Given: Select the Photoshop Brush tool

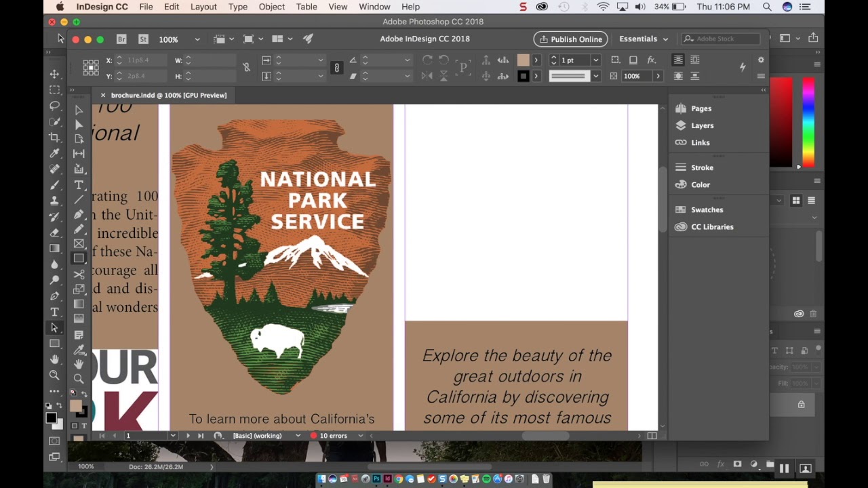Looking at the screenshot, I should (54, 184).
